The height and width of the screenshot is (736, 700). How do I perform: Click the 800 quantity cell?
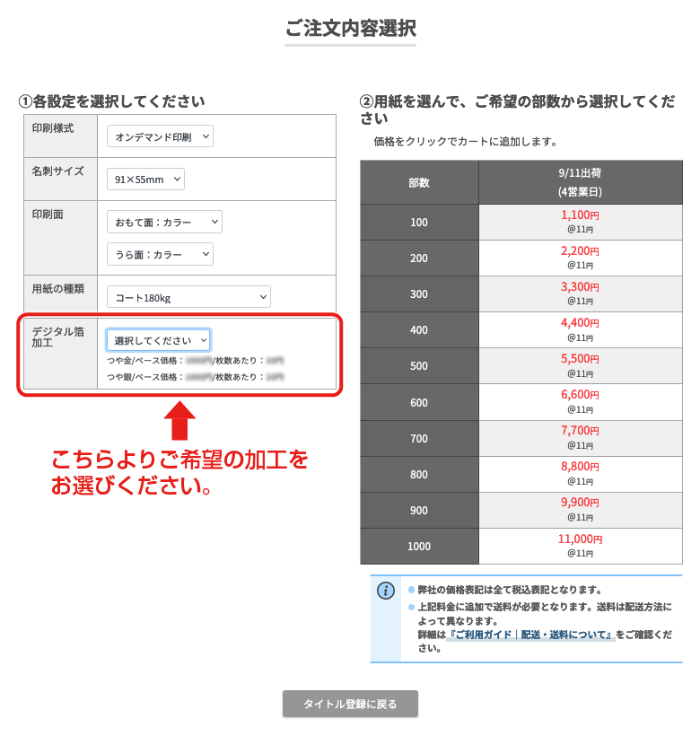click(419, 475)
